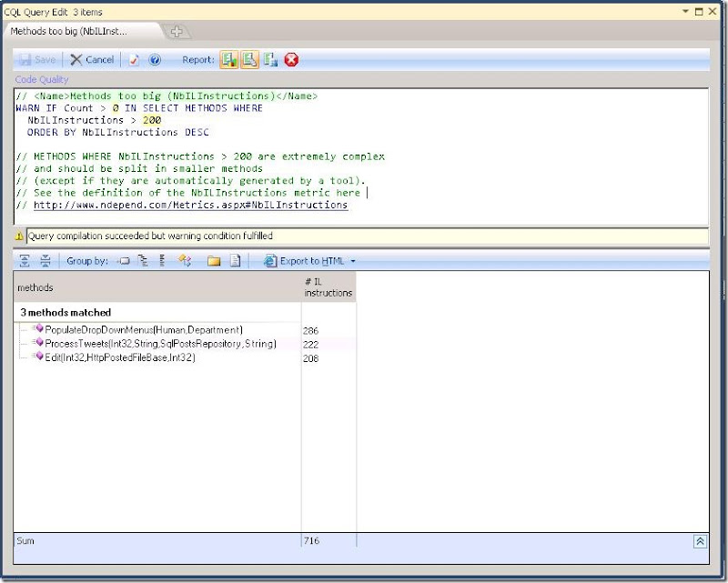Viewport: 728px width, 583px height.
Task: Select the 'Methods too big' tab
Action: pyautogui.click(x=69, y=31)
